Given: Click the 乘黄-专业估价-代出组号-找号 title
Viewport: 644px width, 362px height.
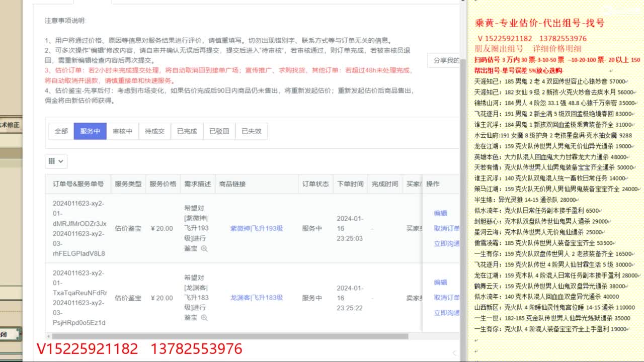Looking at the screenshot, I should pyautogui.click(x=539, y=23).
